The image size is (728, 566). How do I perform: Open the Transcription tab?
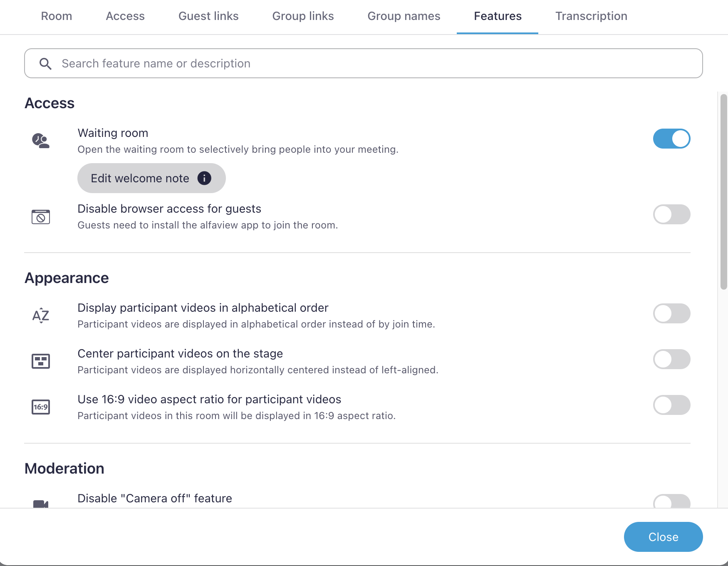click(x=591, y=16)
